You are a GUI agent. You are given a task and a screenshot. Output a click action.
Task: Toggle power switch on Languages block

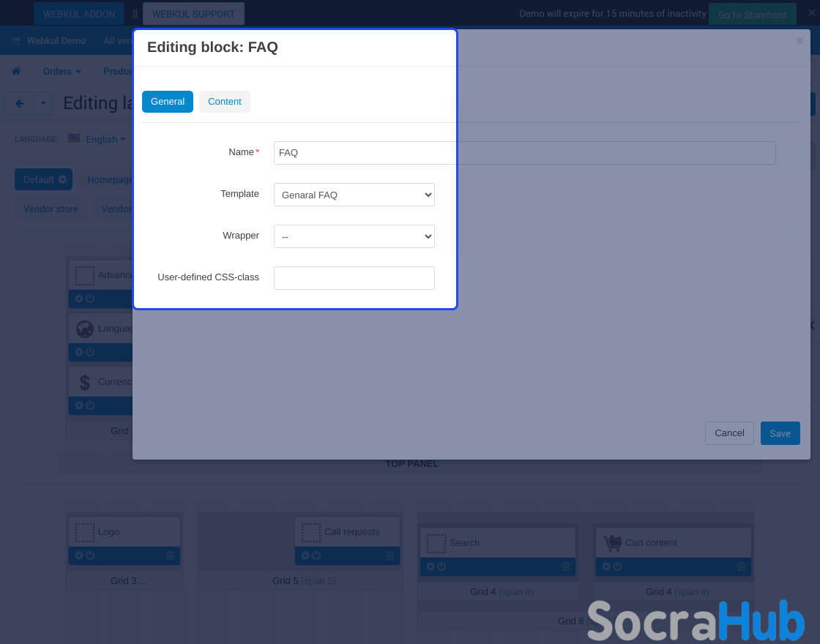click(x=91, y=352)
